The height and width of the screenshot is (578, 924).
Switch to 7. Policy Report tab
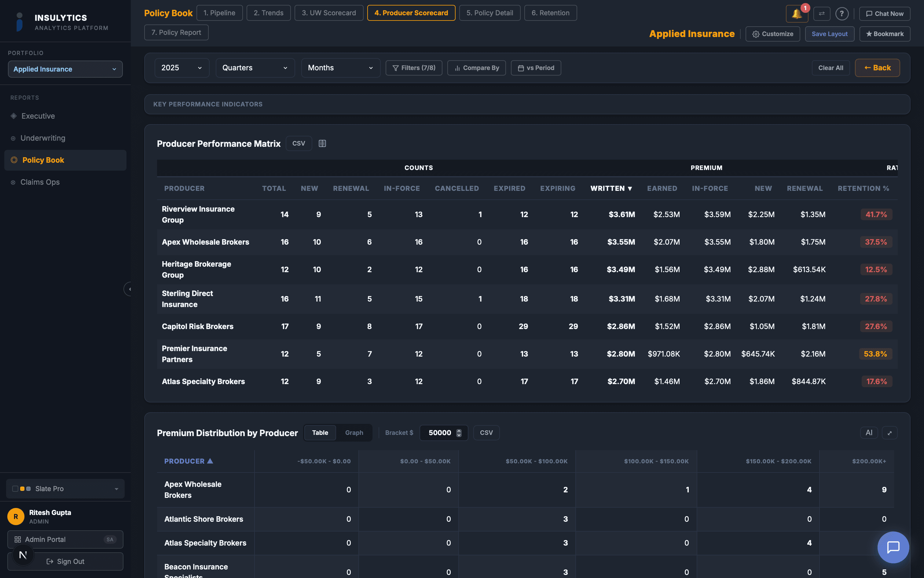click(x=176, y=32)
